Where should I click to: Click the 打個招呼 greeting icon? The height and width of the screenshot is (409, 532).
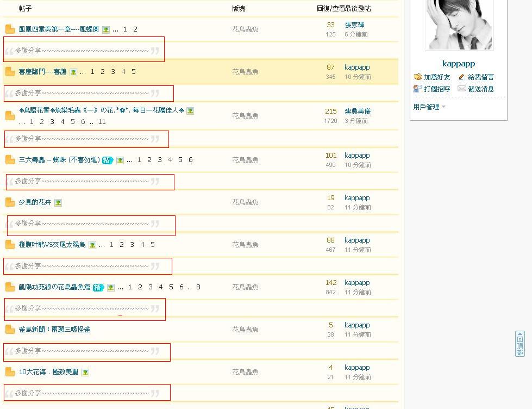pos(417,89)
